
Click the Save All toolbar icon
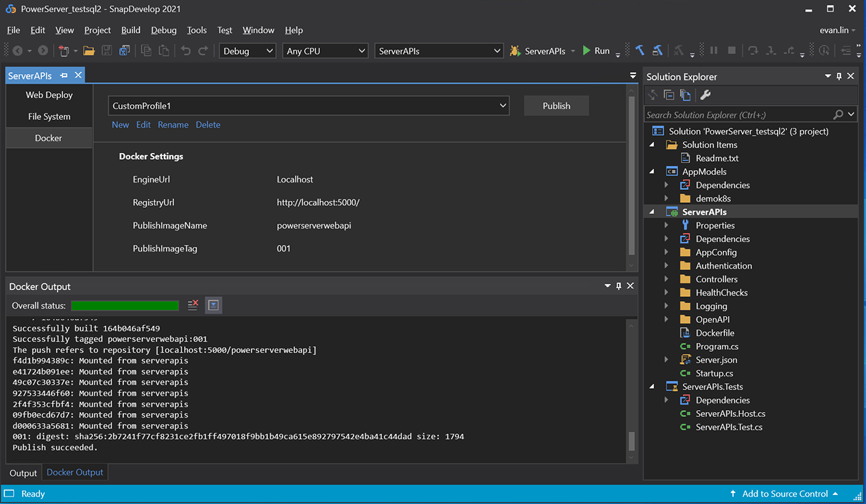(x=124, y=51)
